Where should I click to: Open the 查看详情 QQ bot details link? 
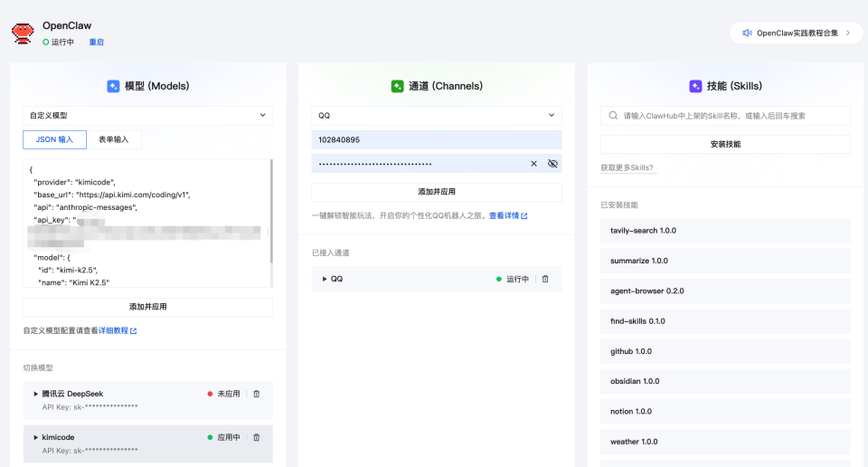click(508, 215)
